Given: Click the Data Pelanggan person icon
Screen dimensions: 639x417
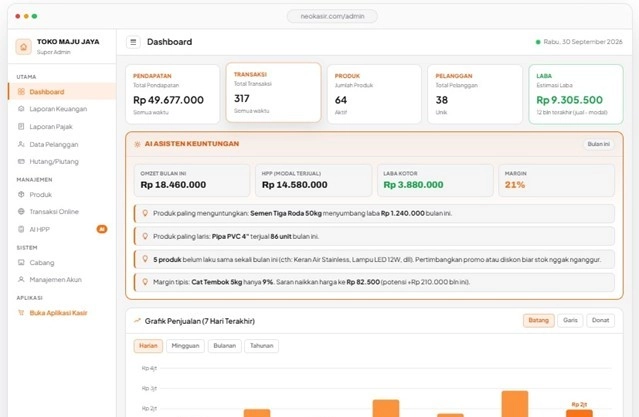Looking at the screenshot, I should point(21,144).
